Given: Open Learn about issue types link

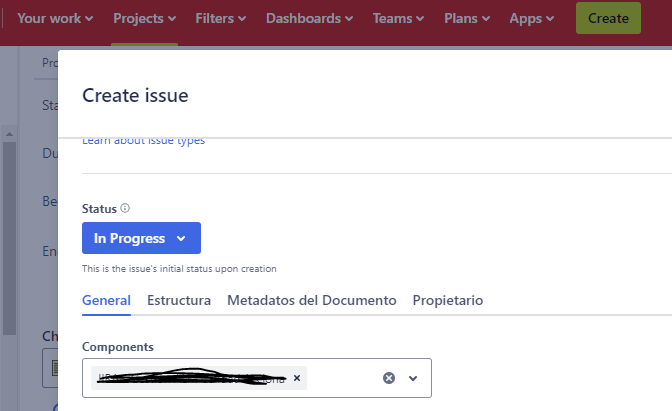Looking at the screenshot, I should click(x=144, y=141).
